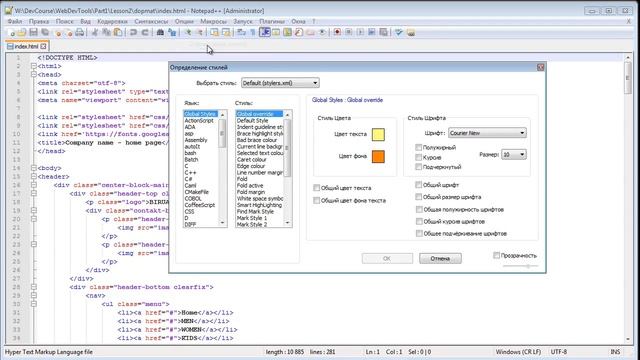
Task: Click the Copy toolbar icon
Action: (106, 33)
